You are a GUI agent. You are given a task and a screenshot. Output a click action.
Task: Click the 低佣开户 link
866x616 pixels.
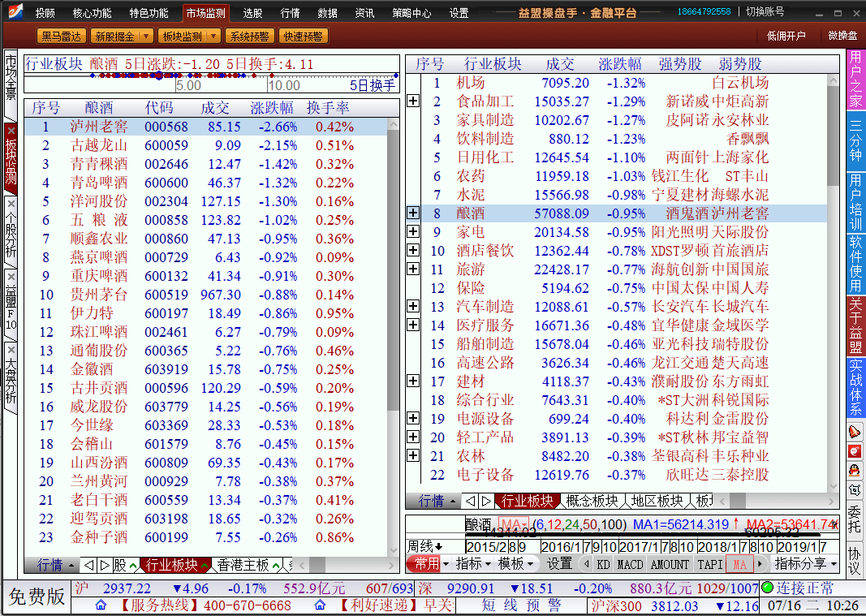(786, 36)
